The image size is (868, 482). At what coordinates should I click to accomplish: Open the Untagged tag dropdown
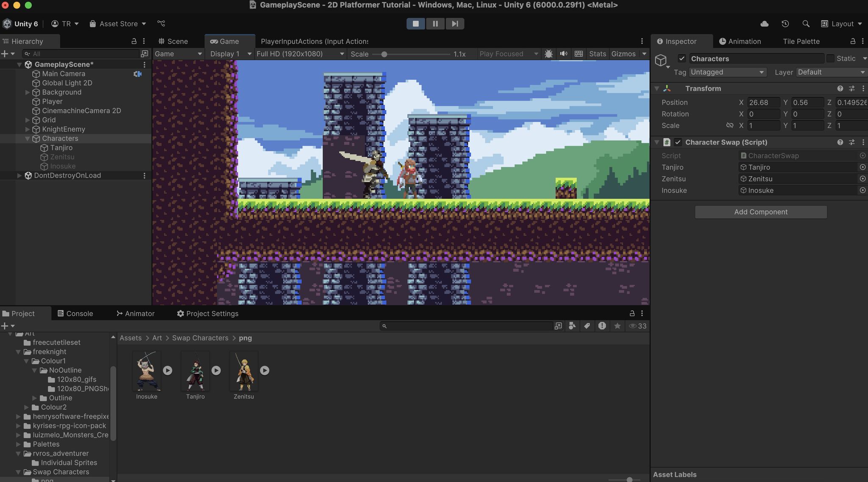[727, 72]
